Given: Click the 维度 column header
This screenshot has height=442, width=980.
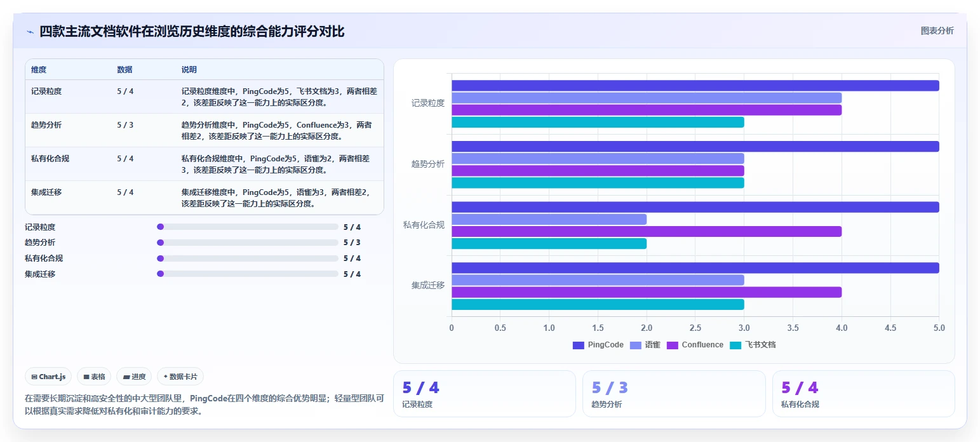Looking at the screenshot, I should (39, 69).
